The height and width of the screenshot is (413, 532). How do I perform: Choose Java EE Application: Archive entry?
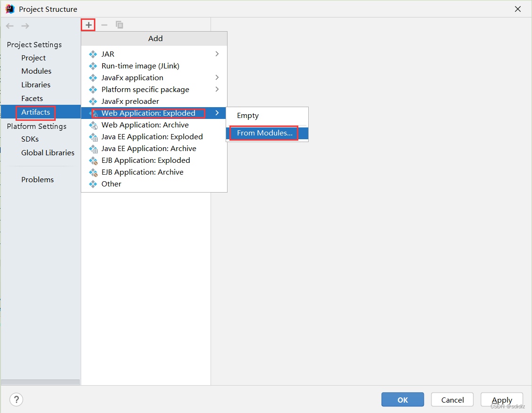coord(154,149)
